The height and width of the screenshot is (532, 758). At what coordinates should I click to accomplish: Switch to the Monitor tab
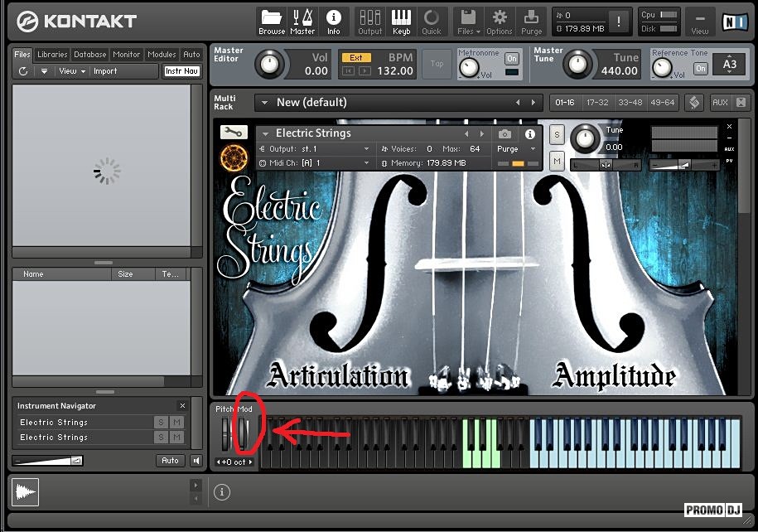point(126,54)
